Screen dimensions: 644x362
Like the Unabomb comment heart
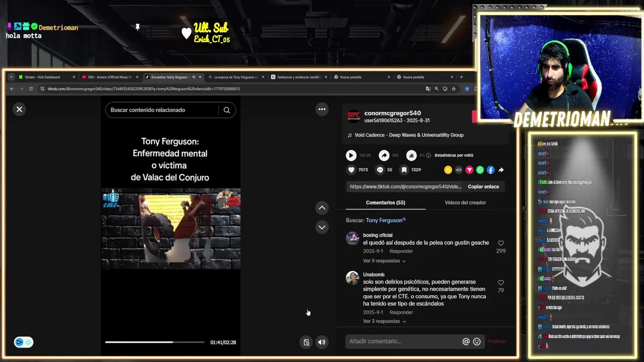point(501,283)
